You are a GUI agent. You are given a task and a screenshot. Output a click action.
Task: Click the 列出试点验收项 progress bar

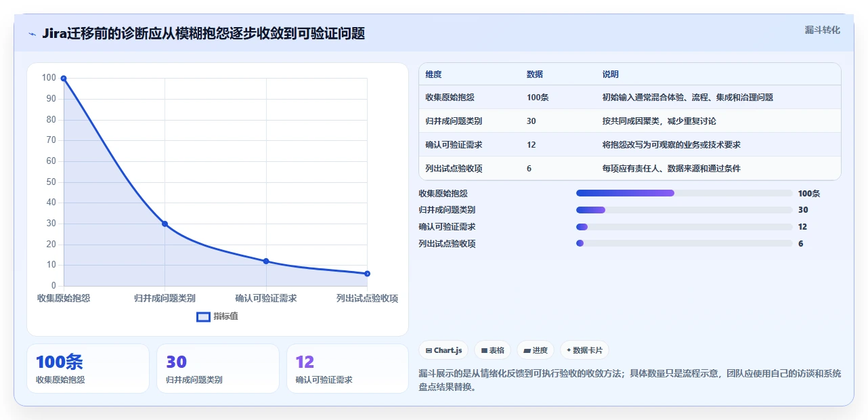click(x=684, y=243)
